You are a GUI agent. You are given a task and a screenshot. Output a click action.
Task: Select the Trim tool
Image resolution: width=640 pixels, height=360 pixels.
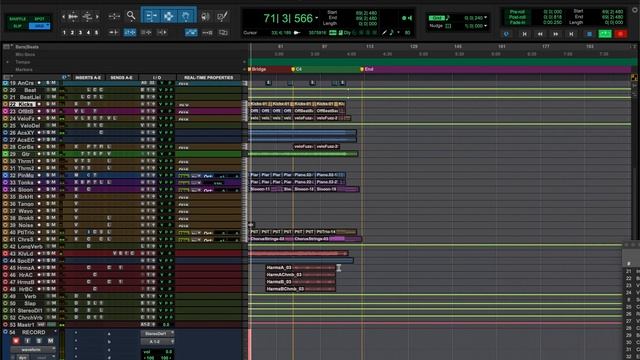(x=151, y=16)
